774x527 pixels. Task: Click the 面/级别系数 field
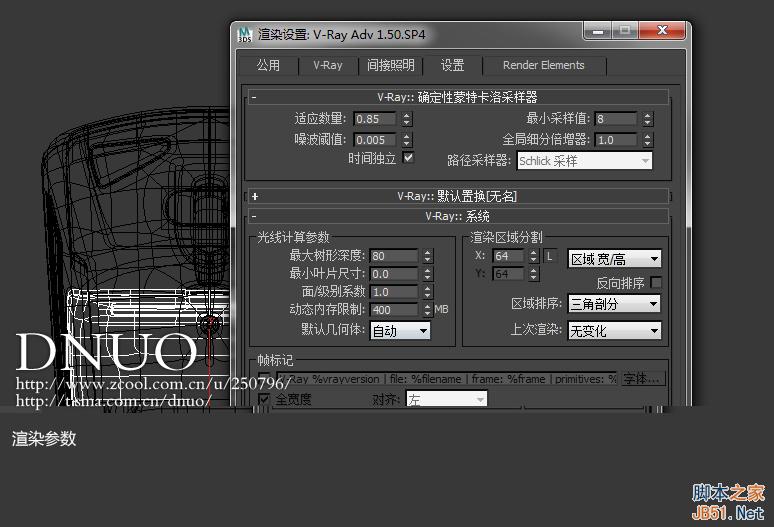(x=394, y=292)
